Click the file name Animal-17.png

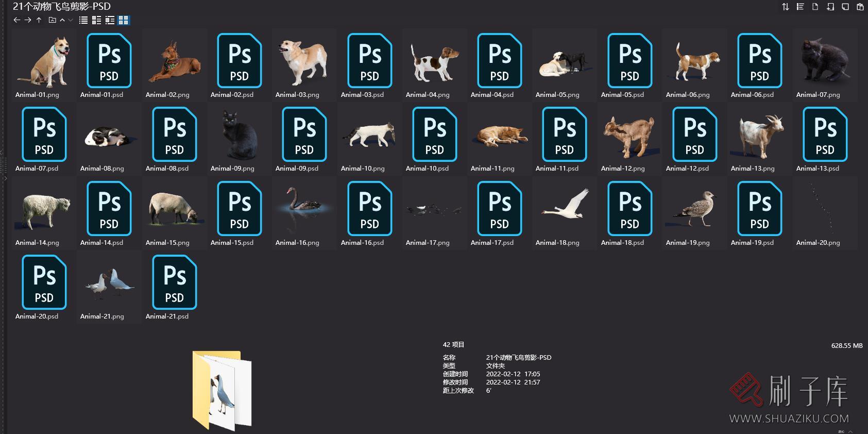point(428,243)
